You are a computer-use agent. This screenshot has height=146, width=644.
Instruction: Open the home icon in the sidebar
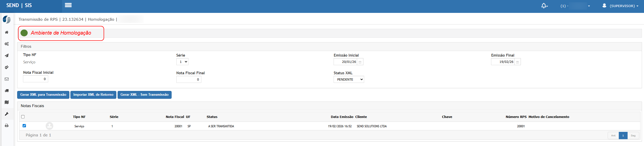(7, 32)
